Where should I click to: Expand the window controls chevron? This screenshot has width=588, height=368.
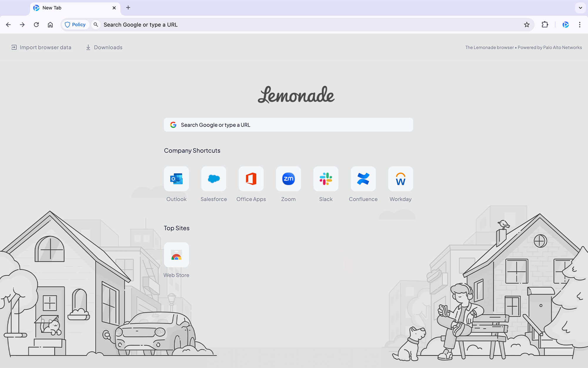pos(580,8)
